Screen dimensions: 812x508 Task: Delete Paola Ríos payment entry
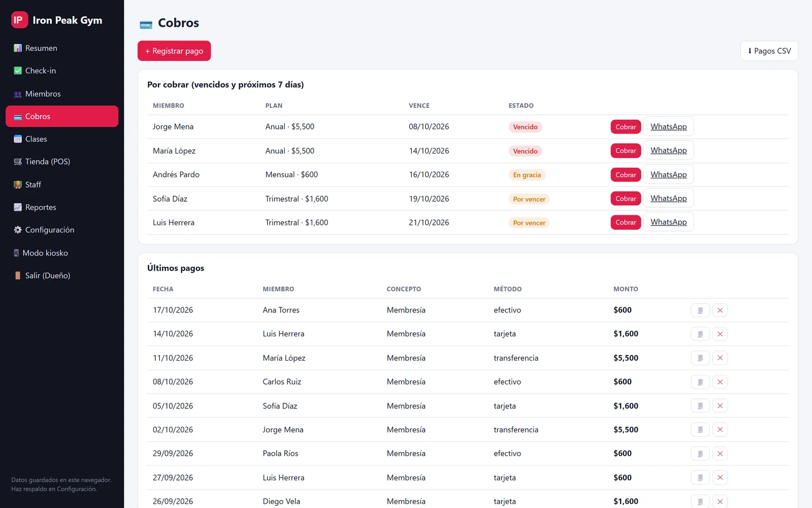pyautogui.click(x=720, y=454)
